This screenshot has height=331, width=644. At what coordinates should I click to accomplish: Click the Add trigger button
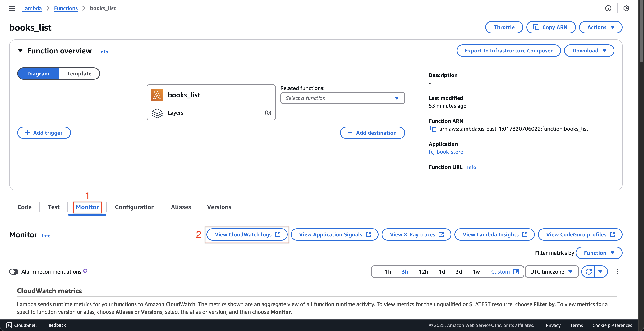(x=44, y=133)
